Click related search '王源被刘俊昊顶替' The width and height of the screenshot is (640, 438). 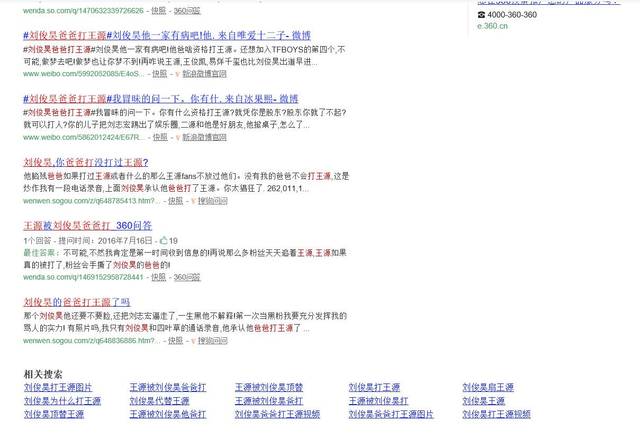point(269,387)
